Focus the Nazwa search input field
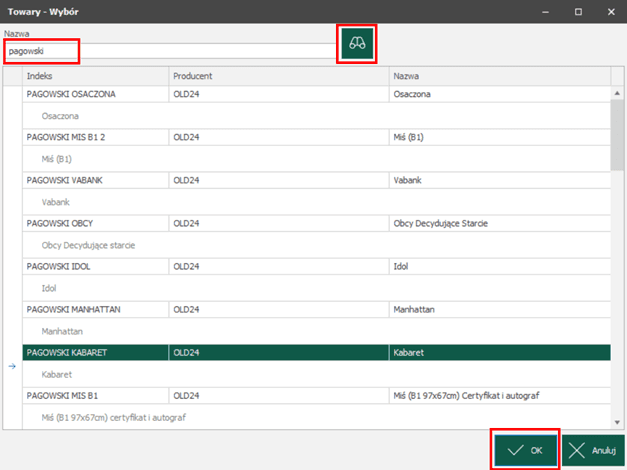627x470 pixels. pos(170,51)
